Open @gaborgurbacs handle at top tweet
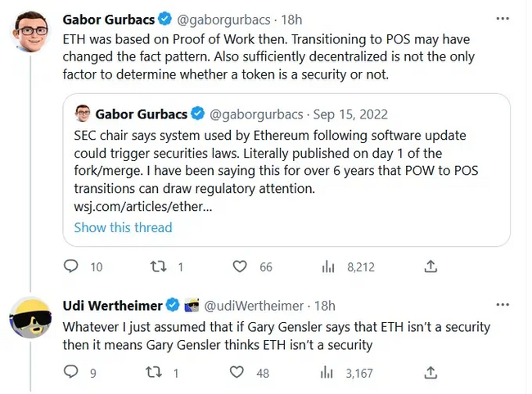The width and height of the screenshot is (532, 394). pos(228,18)
